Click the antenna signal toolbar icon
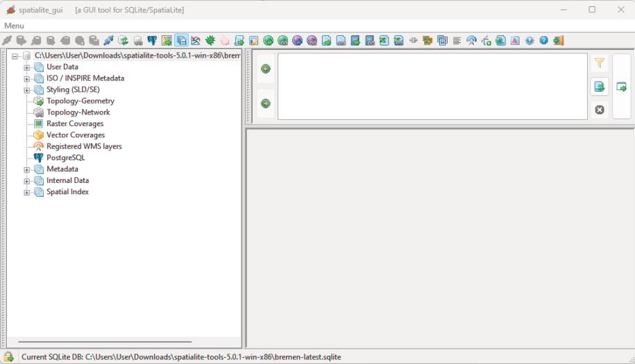Image resolution: width=635 pixels, height=364 pixels. point(471,40)
